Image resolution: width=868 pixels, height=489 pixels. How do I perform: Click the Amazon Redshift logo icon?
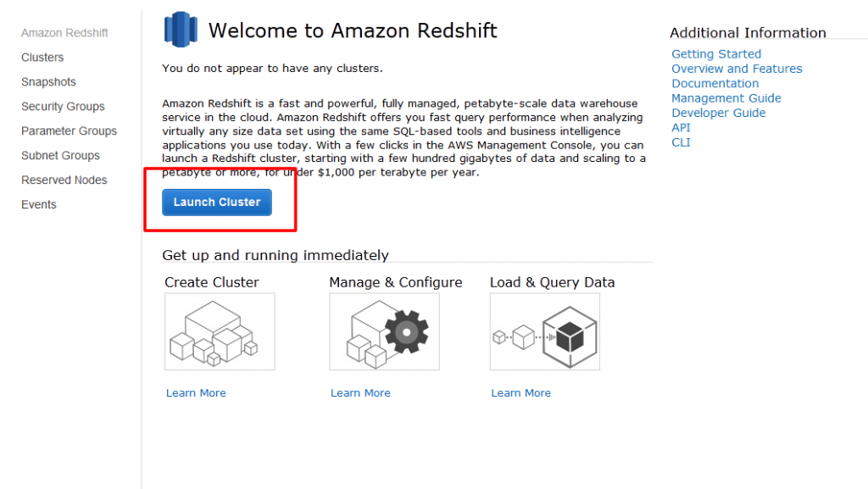pos(181,30)
